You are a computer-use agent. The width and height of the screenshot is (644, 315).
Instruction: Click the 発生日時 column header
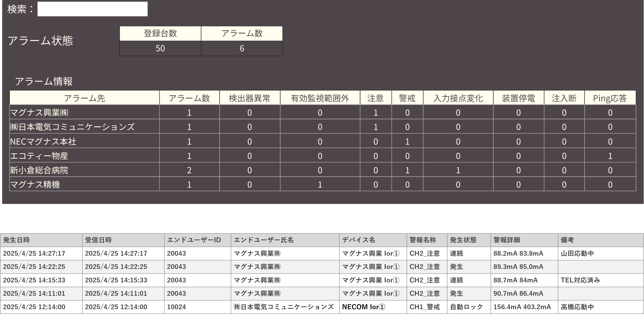click(41, 240)
